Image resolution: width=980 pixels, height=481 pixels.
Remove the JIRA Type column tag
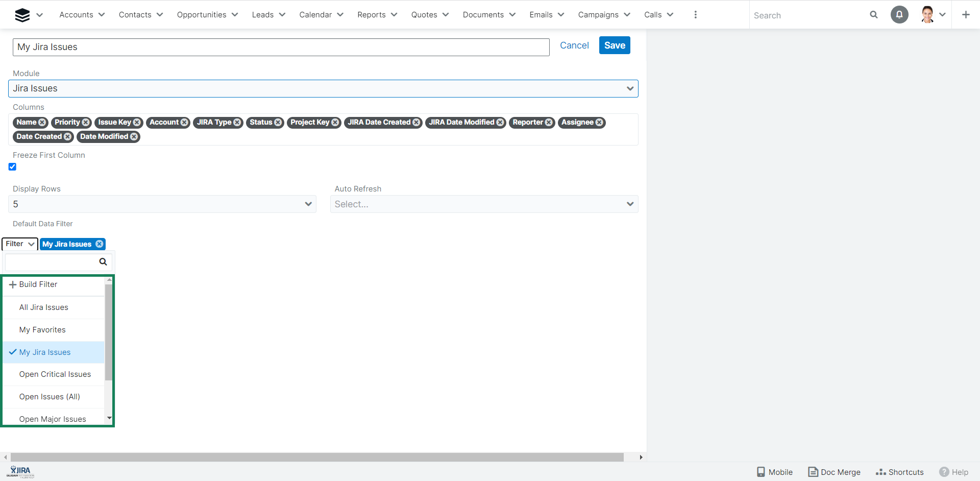pos(237,123)
